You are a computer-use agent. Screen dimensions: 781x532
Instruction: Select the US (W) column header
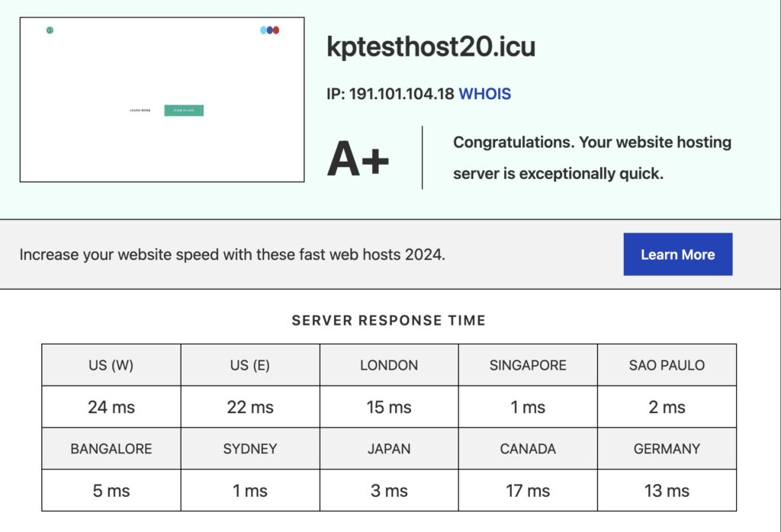pyautogui.click(x=111, y=365)
